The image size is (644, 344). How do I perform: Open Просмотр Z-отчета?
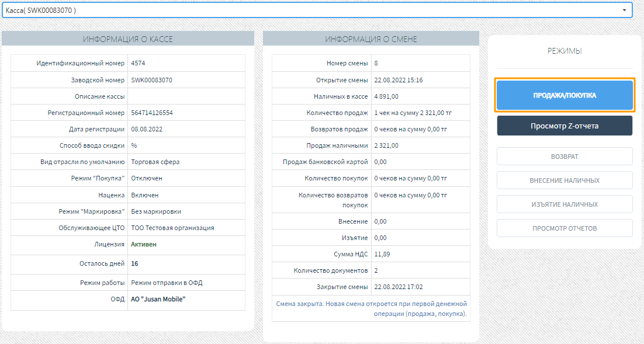click(x=565, y=126)
